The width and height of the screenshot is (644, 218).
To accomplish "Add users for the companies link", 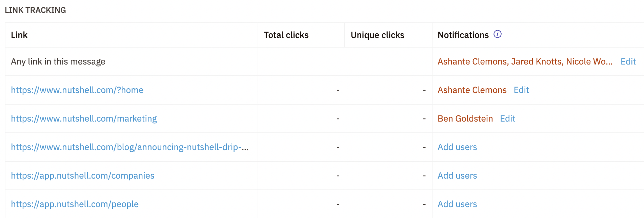I will coord(457,176).
